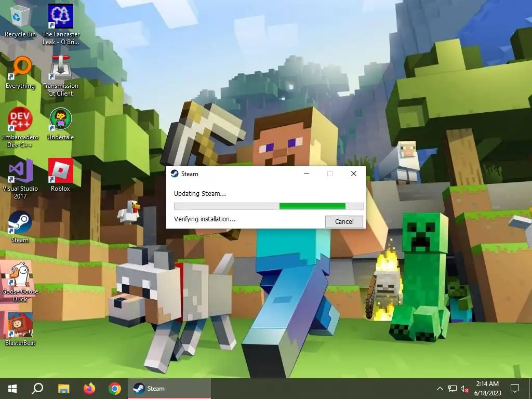532x399 pixels.
Task: Click the 'Updating Steam...' text
Action: point(200,194)
